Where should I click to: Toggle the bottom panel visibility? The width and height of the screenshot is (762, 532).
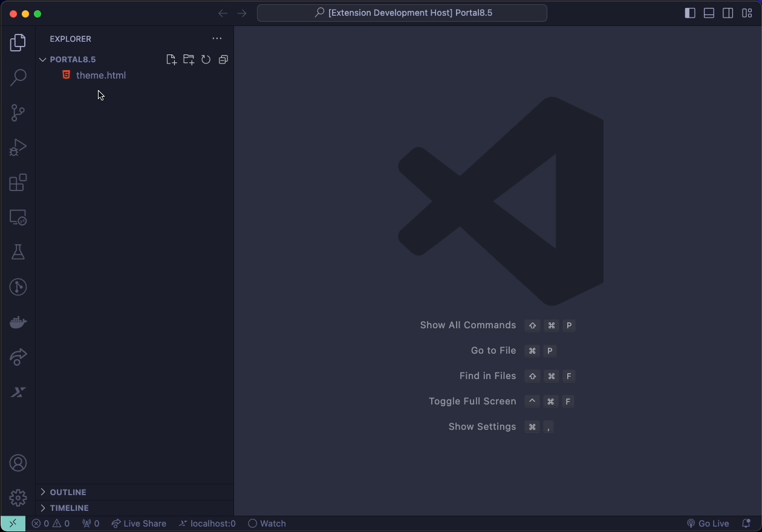point(709,13)
